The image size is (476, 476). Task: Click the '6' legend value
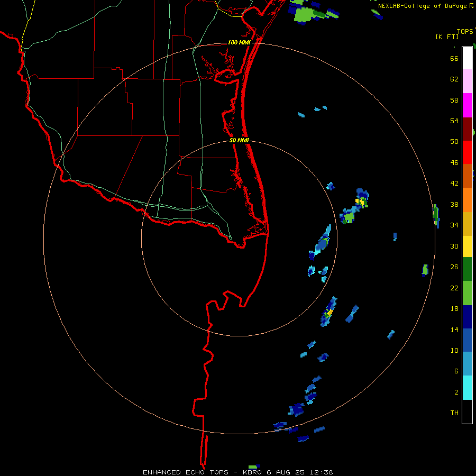click(x=456, y=371)
